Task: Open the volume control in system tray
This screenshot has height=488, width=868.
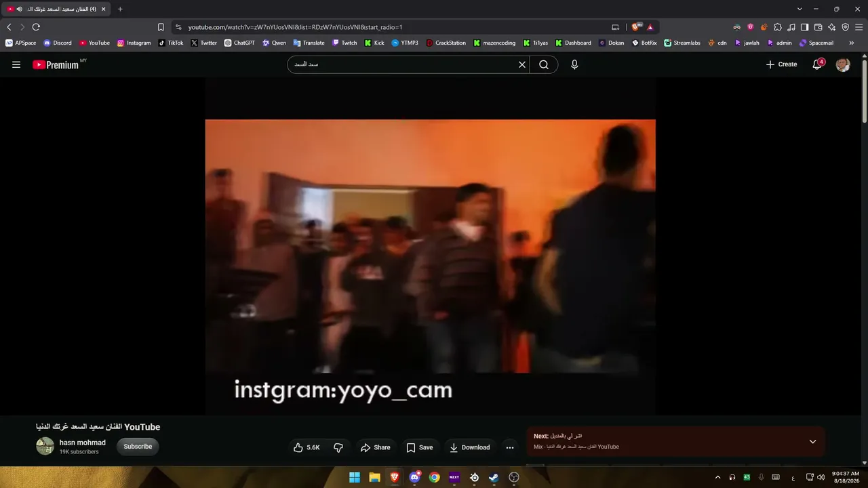Action: point(821,477)
